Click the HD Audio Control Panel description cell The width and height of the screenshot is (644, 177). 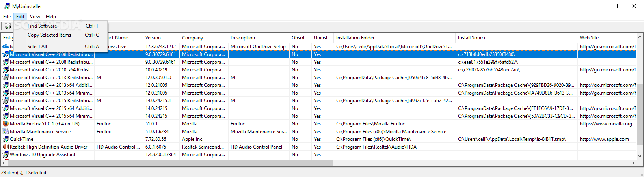(x=256, y=147)
